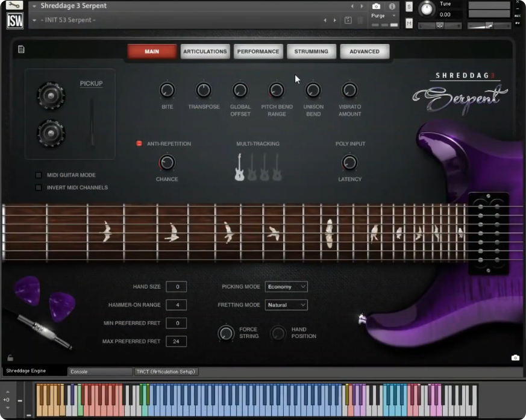Open the Fretting Mode Natural dropdown
The width and height of the screenshot is (526, 420).
(x=286, y=304)
